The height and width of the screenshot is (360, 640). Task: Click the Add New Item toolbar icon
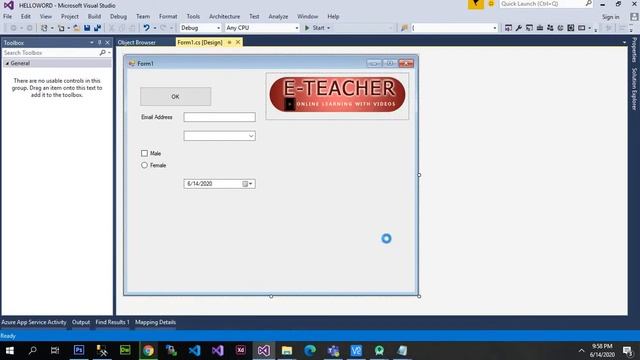click(61, 28)
